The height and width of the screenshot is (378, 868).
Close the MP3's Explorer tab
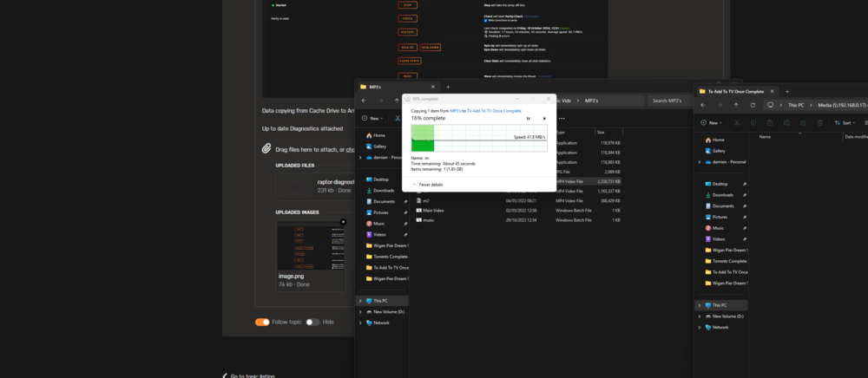[433, 87]
